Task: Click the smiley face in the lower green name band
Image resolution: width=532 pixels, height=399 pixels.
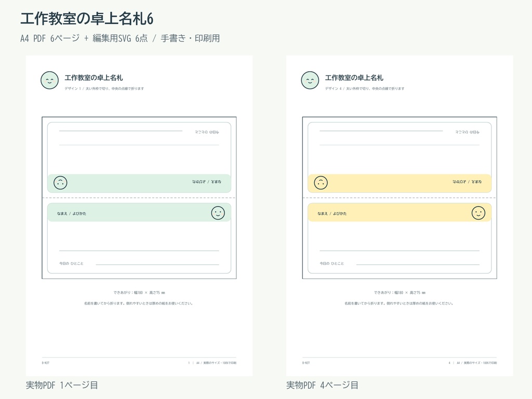Action: (218, 213)
